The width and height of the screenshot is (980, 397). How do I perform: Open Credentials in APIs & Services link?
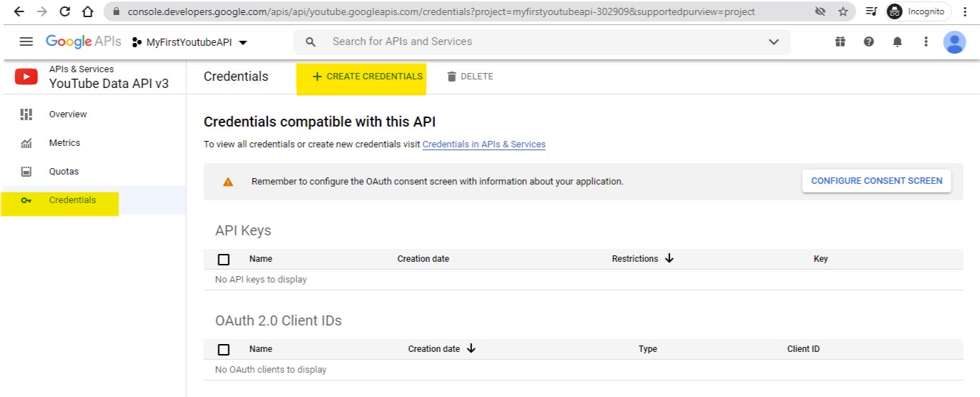click(484, 144)
